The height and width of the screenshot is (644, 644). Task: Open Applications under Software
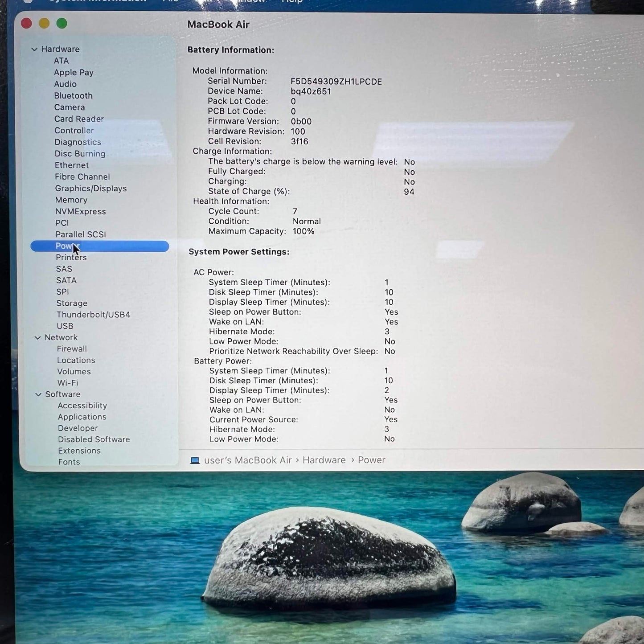[x=82, y=417]
